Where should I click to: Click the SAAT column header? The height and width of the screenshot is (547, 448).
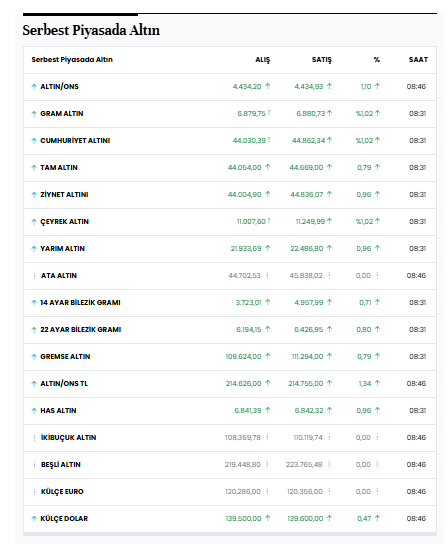418,60
